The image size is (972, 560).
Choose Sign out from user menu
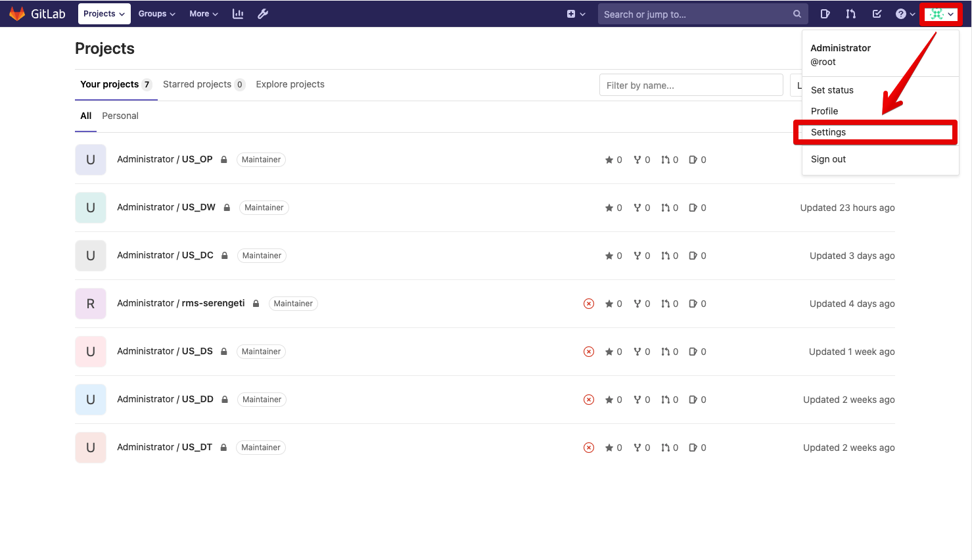[828, 159]
